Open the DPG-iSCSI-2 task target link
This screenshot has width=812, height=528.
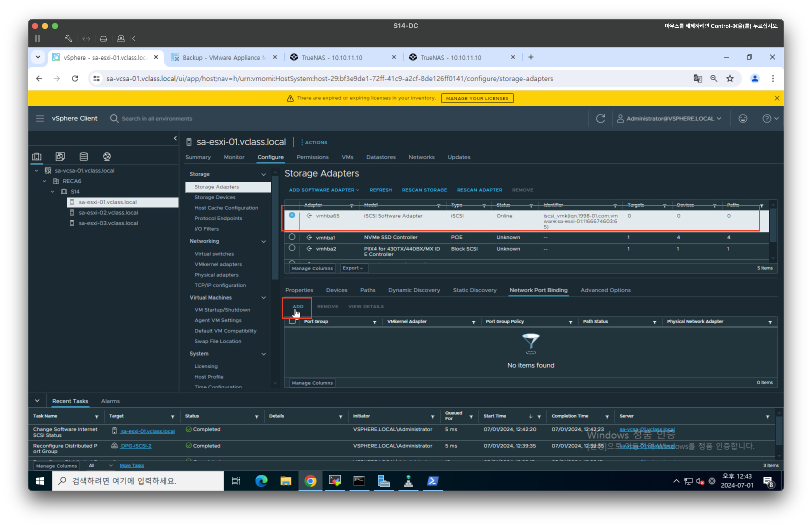[136, 445]
